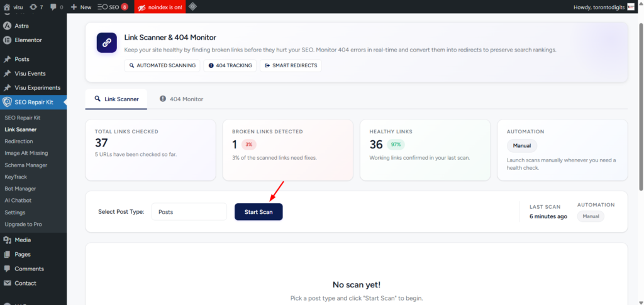
Task: Click the user avatar next to Howdy
Action: 631,7
